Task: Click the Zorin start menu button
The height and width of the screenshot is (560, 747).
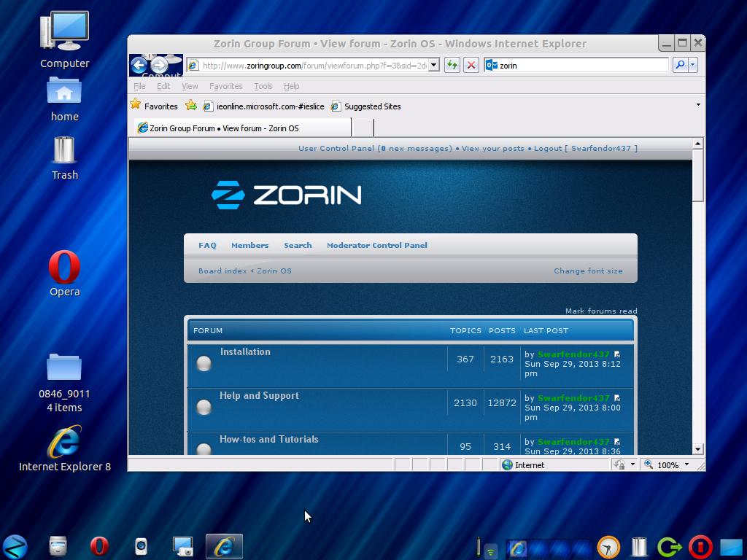Action: (15, 545)
